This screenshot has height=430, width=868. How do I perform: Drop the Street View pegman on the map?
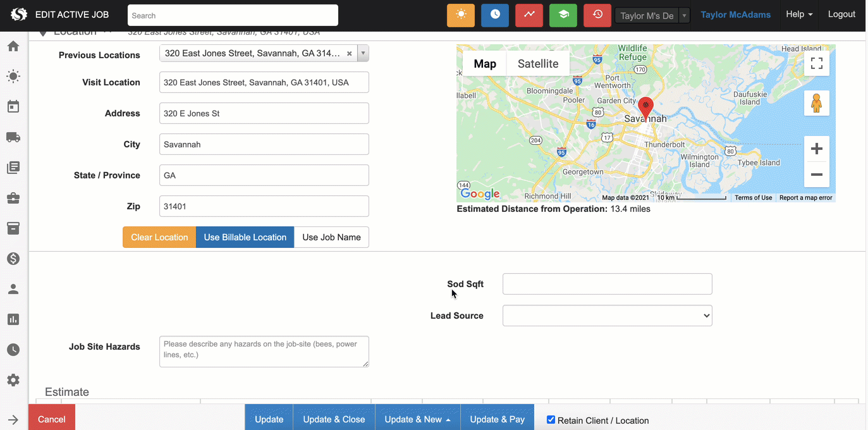tap(816, 103)
